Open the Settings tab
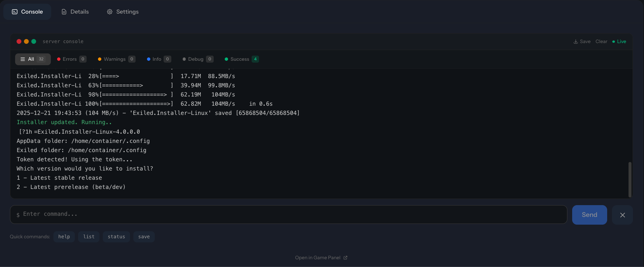This screenshot has width=644, height=267. point(123,12)
